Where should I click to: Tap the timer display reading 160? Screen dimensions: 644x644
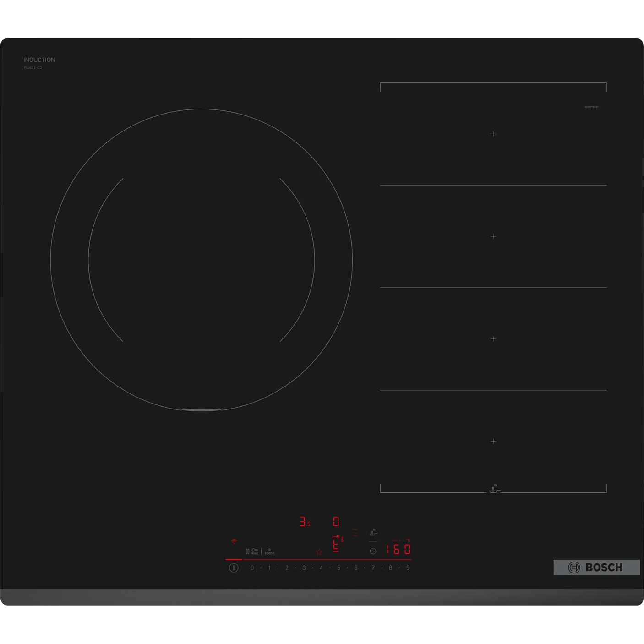(x=398, y=549)
